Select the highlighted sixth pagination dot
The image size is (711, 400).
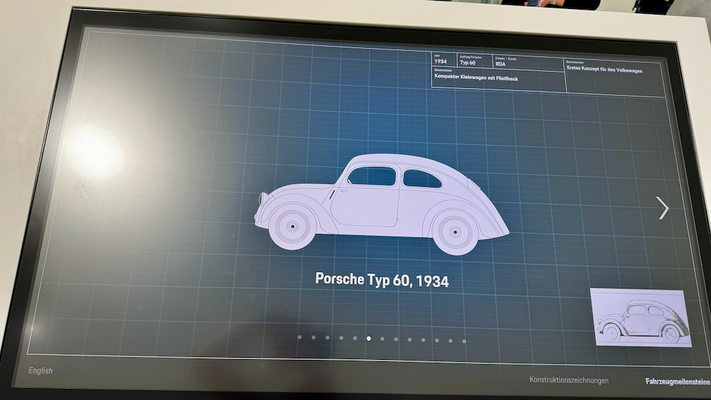[x=369, y=338]
